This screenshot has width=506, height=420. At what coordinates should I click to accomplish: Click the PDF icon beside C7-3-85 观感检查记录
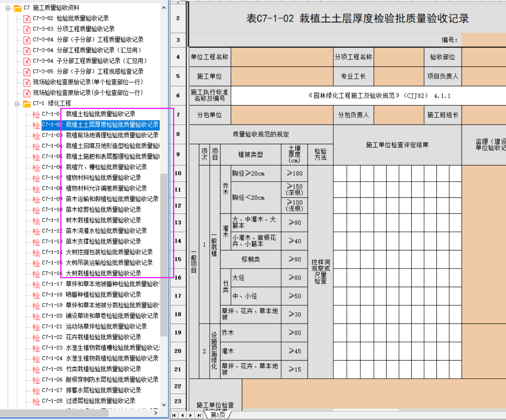[27, 72]
